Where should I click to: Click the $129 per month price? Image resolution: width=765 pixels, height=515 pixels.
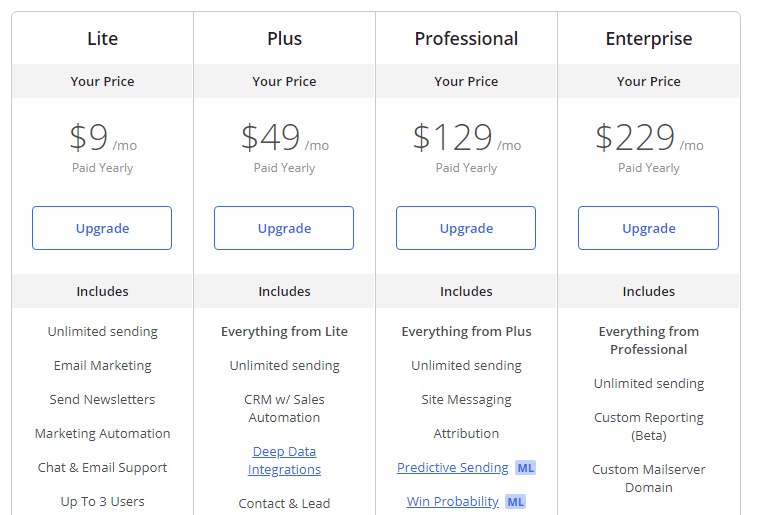tap(467, 137)
